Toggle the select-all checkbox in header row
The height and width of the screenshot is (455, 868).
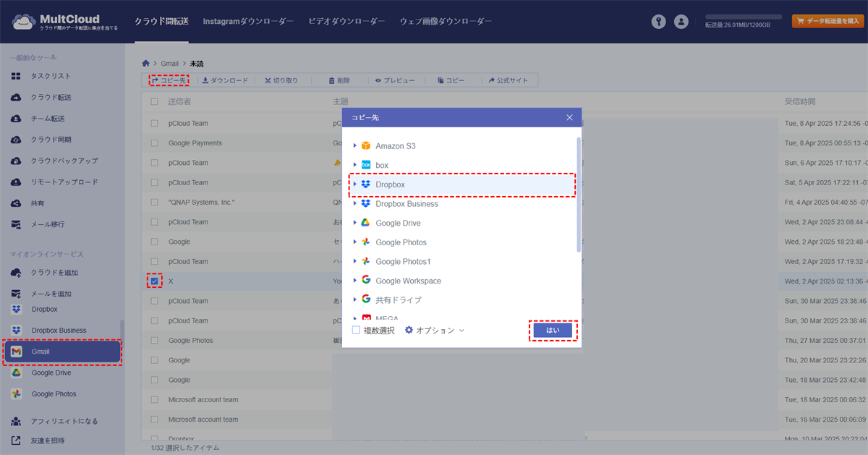[x=154, y=102]
